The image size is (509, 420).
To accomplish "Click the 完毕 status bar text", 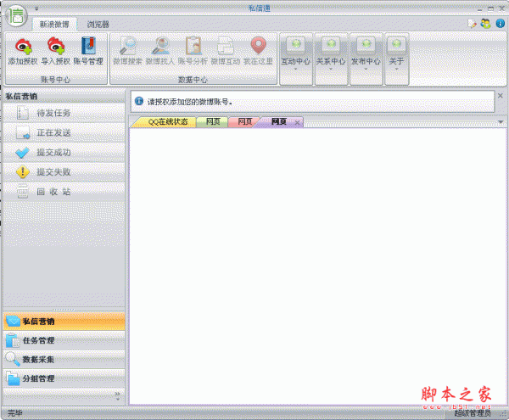I will pos(15,413).
